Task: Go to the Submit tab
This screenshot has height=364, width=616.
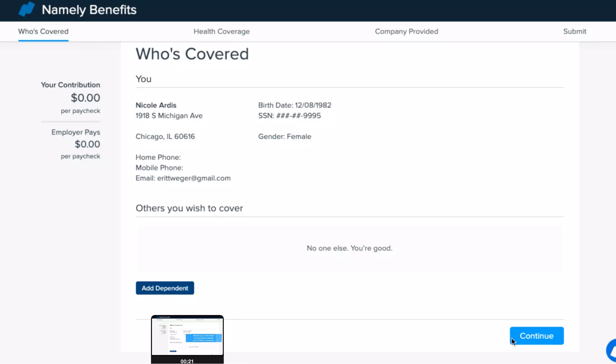Action: pyautogui.click(x=574, y=31)
